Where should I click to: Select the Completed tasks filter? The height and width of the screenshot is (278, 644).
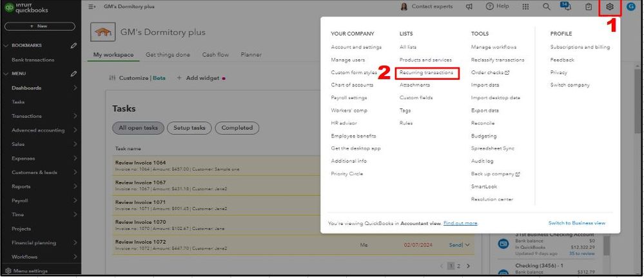tap(237, 128)
